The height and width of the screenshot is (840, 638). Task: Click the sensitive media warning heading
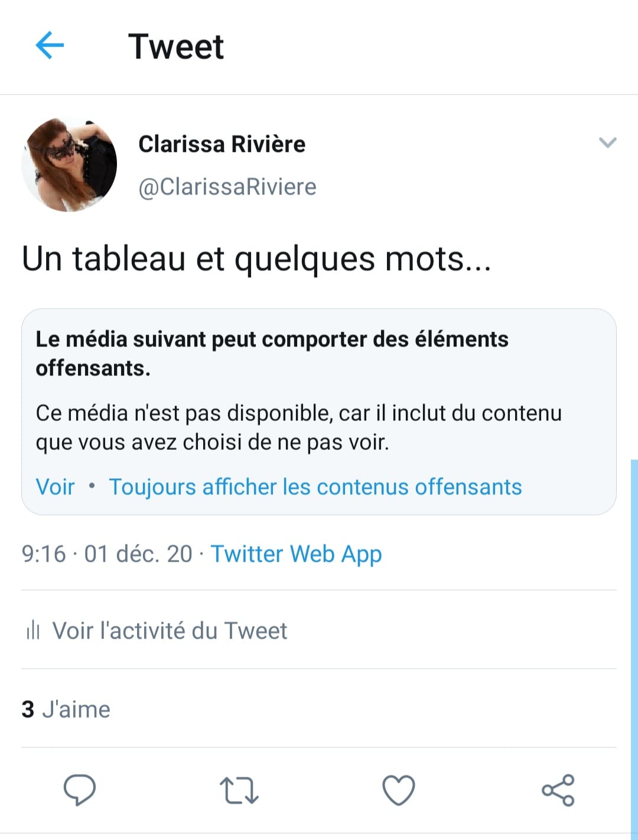(x=272, y=353)
